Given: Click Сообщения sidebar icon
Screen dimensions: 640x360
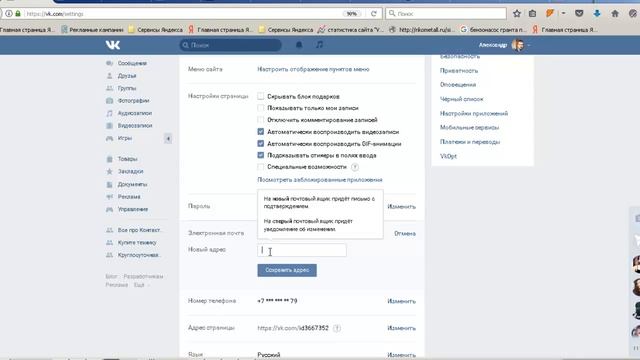Looking at the screenshot, I should [x=109, y=63].
